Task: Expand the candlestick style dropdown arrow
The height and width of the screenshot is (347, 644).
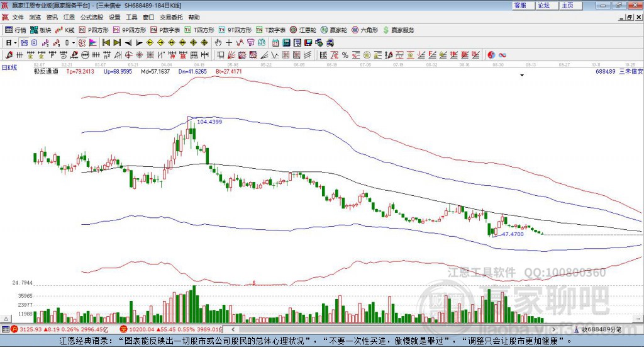Action: click(73, 43)
